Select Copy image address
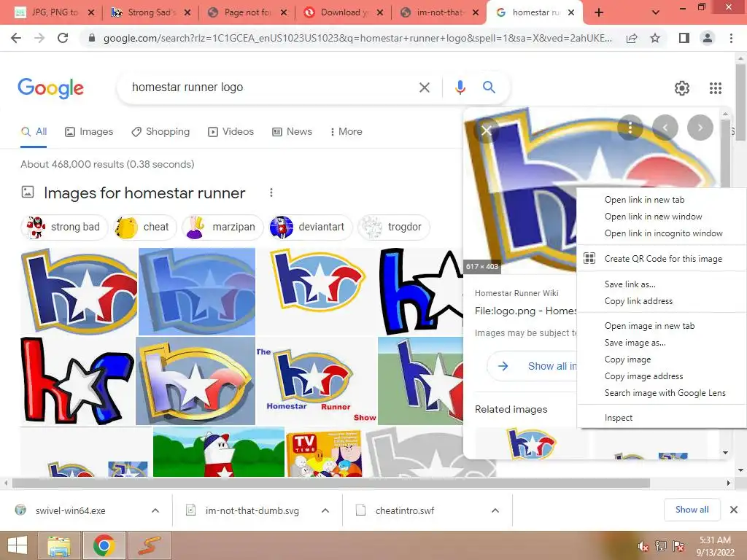Viewport: 747px width, 560px height. click(643, 376)
